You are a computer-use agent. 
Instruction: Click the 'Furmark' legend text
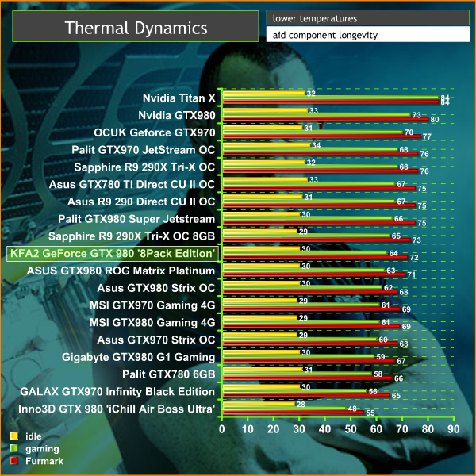point(44,461)
